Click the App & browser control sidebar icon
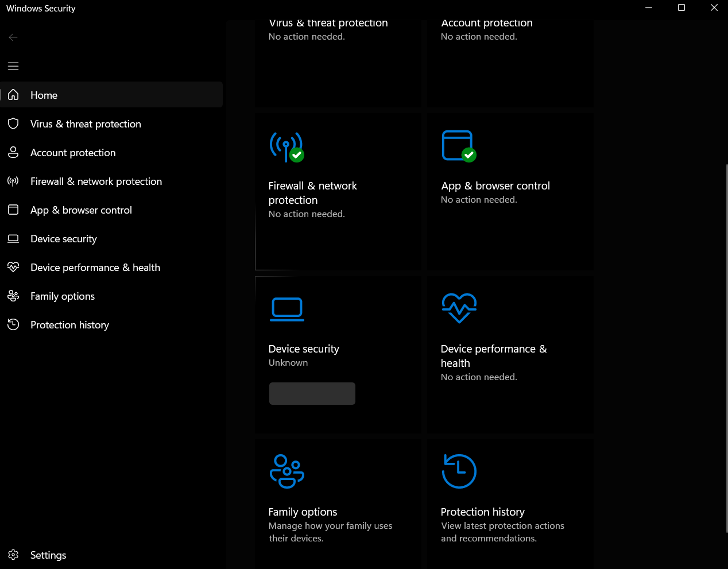This screenshot has height=569, width=728. pyautogui.click(x=13, y=210)
